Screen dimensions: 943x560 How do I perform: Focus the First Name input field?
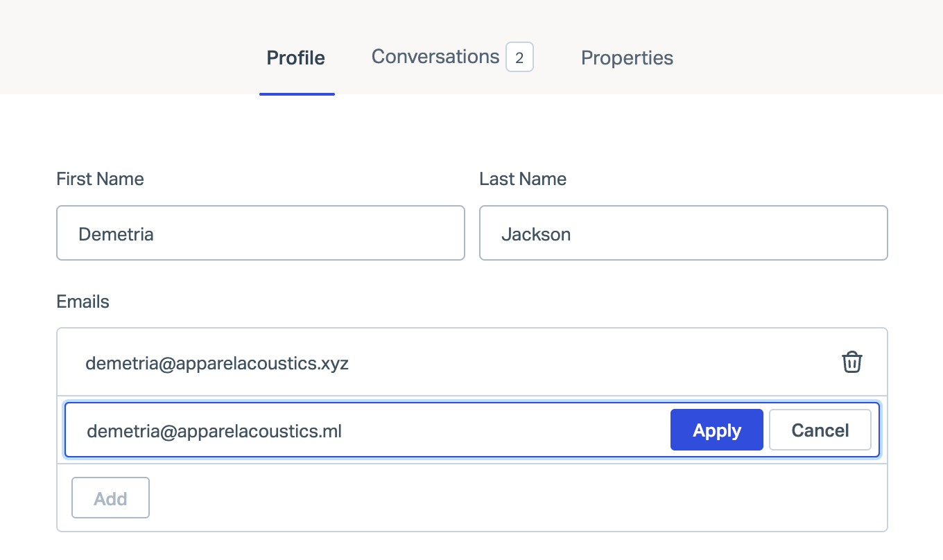260,234
